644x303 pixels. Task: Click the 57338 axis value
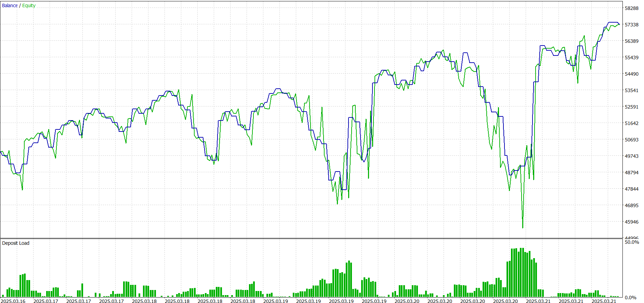[x=631, y=25]
